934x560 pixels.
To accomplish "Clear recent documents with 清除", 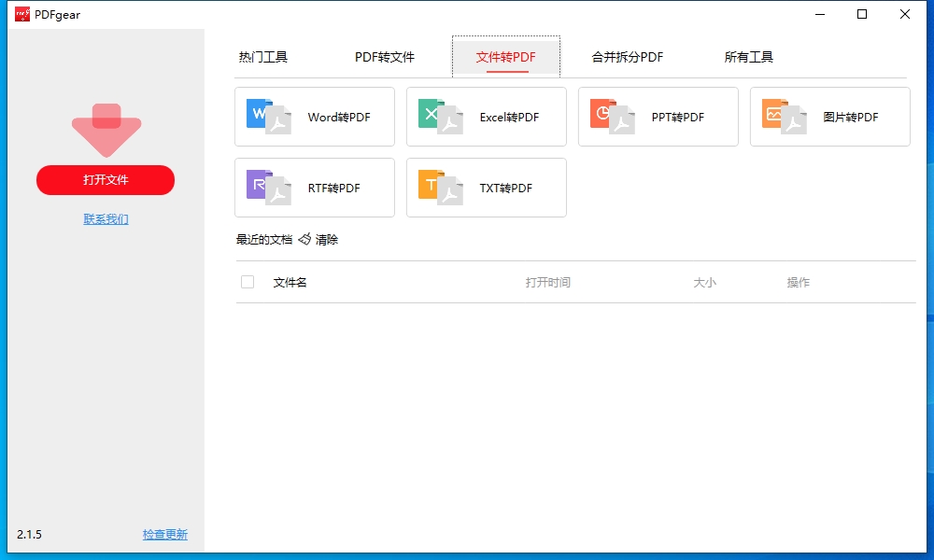I will pos(326,240).
